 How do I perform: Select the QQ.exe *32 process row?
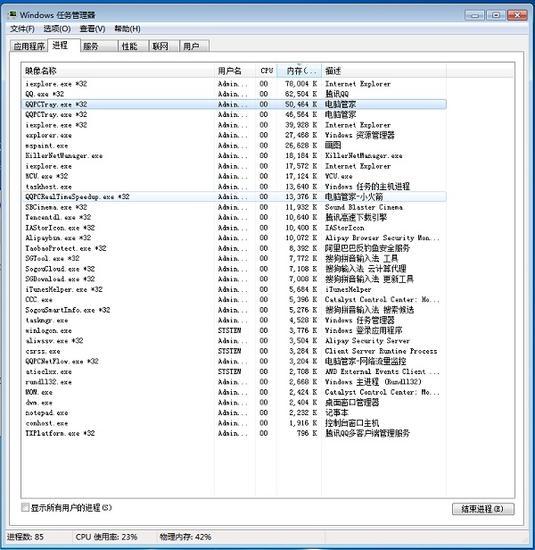(234, 94)
